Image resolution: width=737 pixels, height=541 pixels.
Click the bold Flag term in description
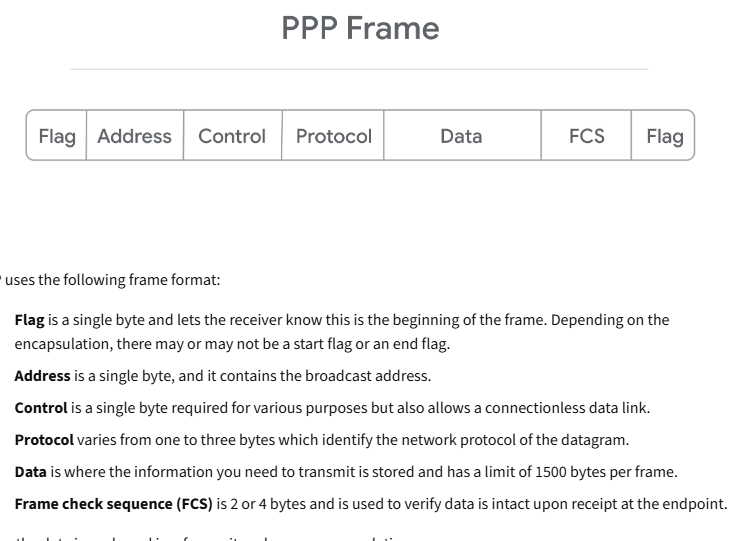tap(30, 320)
